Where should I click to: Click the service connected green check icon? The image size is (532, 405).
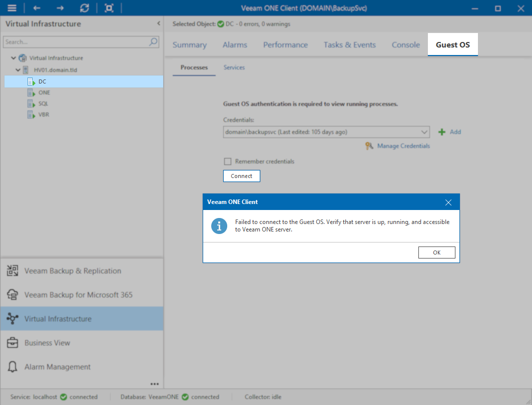pos(64,397)
